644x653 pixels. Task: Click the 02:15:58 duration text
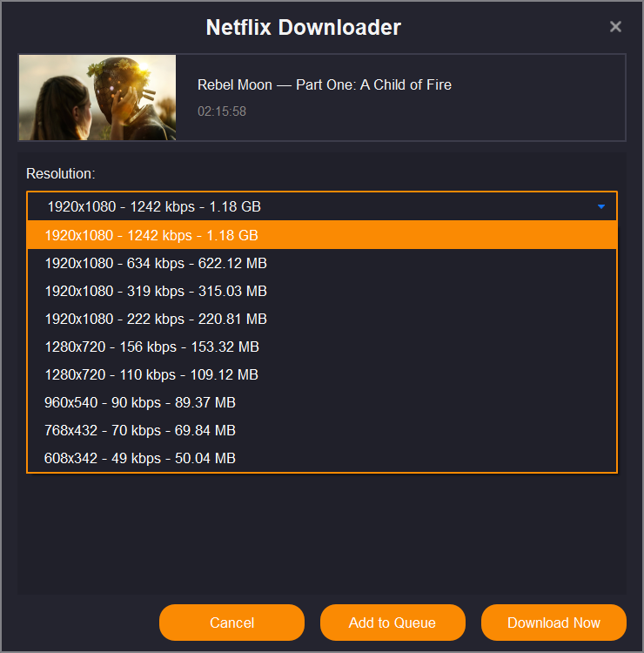pyautogui.click(x=221, y=111)
